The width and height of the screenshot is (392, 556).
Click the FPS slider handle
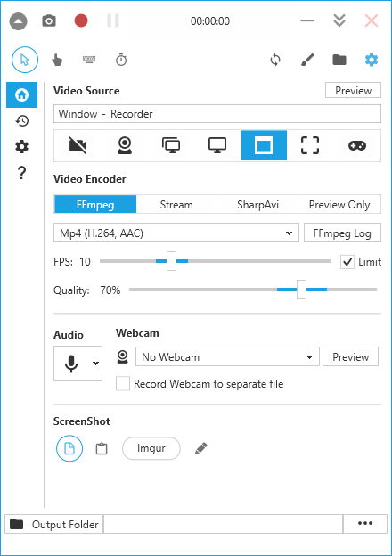(x=171, y=261)
